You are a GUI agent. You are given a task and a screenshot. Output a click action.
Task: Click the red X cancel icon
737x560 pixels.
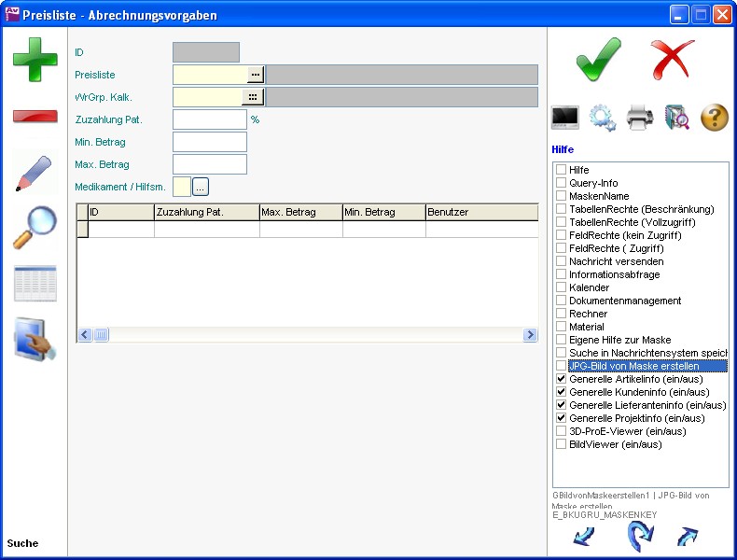(x=672, y=60)
